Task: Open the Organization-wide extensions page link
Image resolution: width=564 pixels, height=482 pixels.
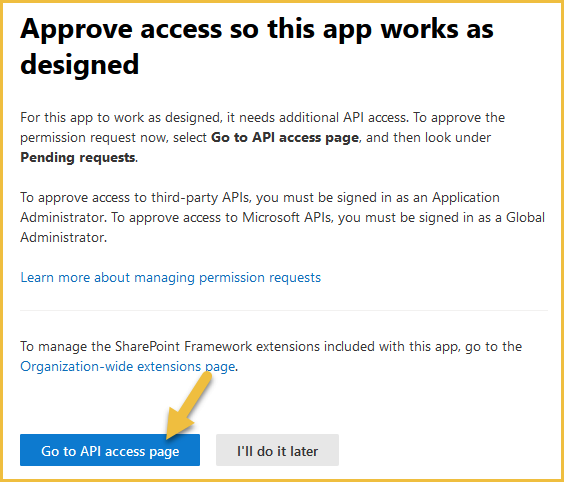Action: (x=128, y=367)
